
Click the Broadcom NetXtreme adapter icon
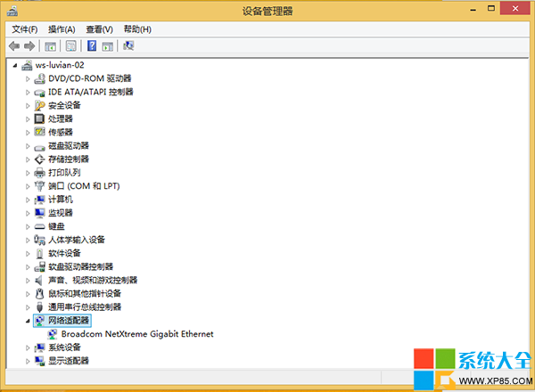[x=53, y=334]
